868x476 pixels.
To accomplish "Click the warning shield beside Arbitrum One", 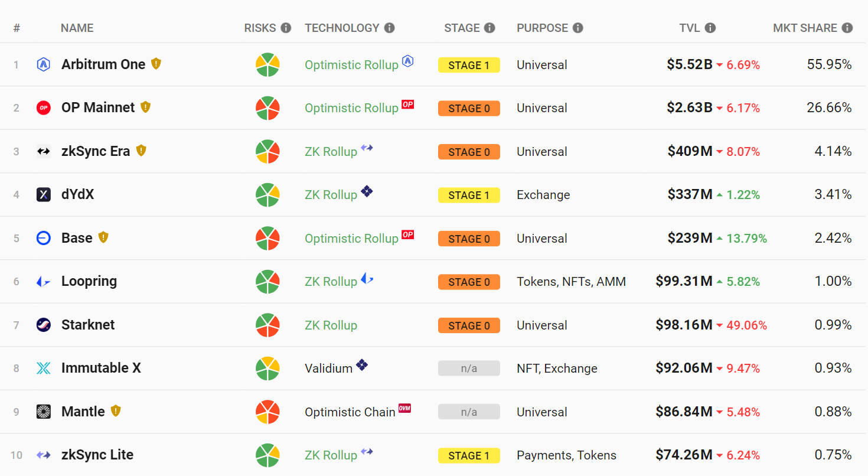I will [x=156, y=64].
